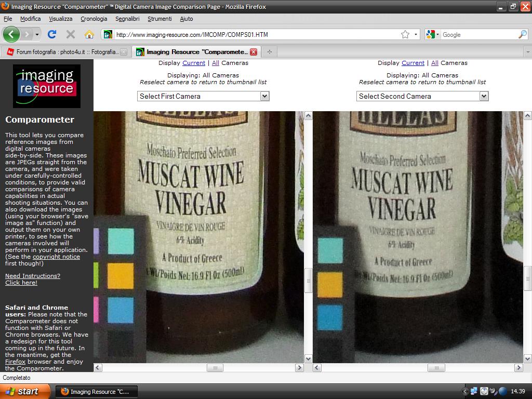Open the Visualizza menu

pyautogui.click(x=61, y=19)
